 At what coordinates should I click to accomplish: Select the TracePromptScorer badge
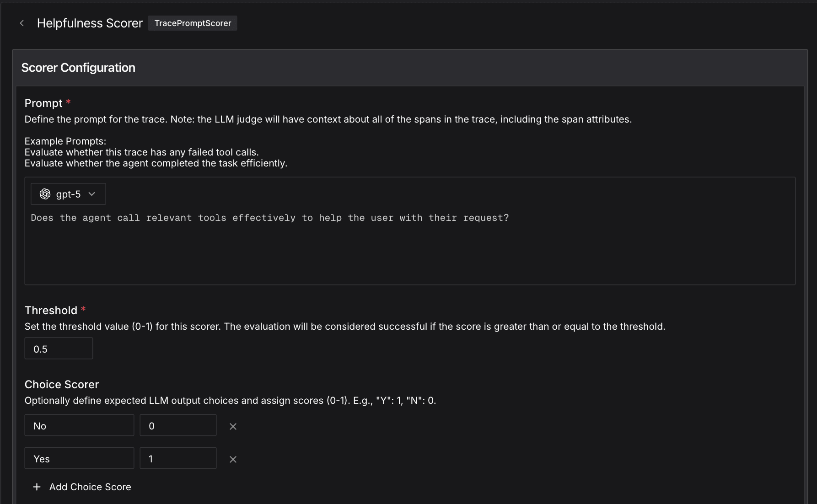click(x=192, y=23)
